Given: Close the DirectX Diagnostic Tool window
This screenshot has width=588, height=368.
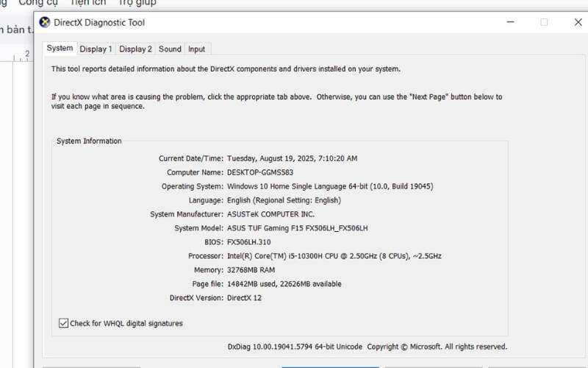Looking at the screenshot, I should (x=578, y=22).
